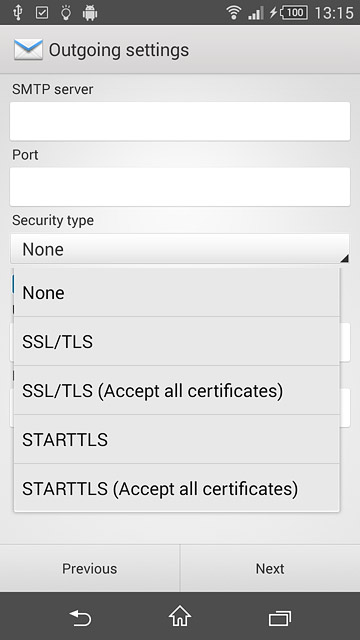Select STARTTLS (Accept all certificates)
This screenshot has width=360, height=640.
pos(177,488)
